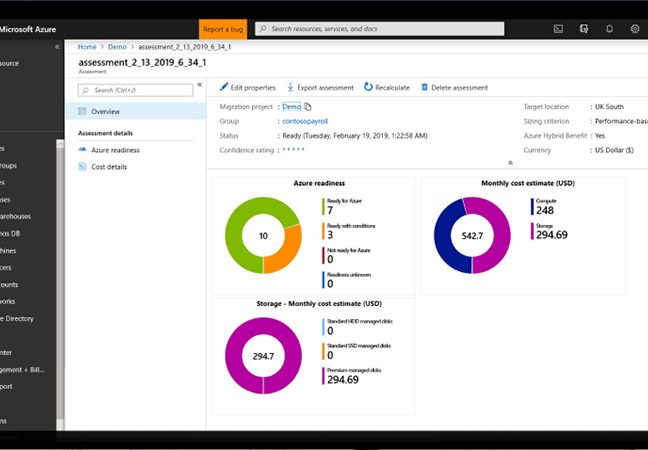Click blue Readiness unknown legend swatch

point(323,280)
